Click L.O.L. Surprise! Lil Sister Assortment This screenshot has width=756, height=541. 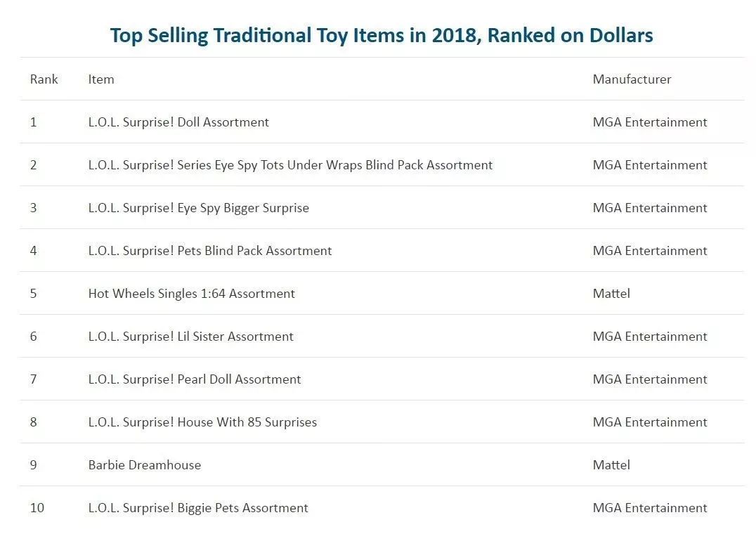(x=190, y=337)
